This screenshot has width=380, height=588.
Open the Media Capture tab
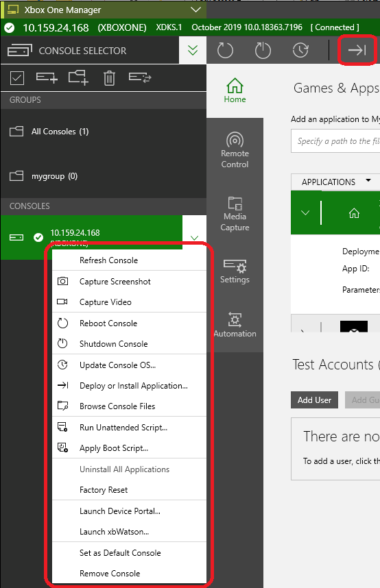pyautogui.click(x=235, y=213)
